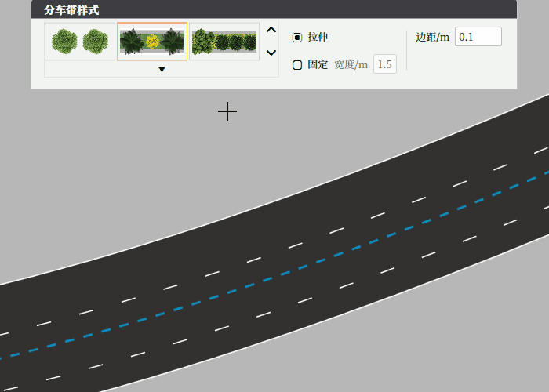The image size is (549, 392).
Task: Go to next row of divider styles
Action: 271,53
